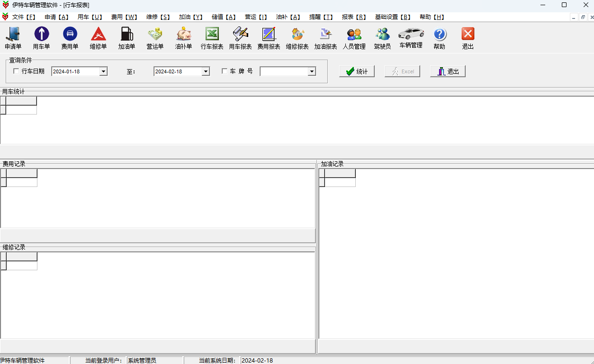Open the 提醒【T】 menu
Image resolution: width=594 pixels, height=364 pixels.
321,17
